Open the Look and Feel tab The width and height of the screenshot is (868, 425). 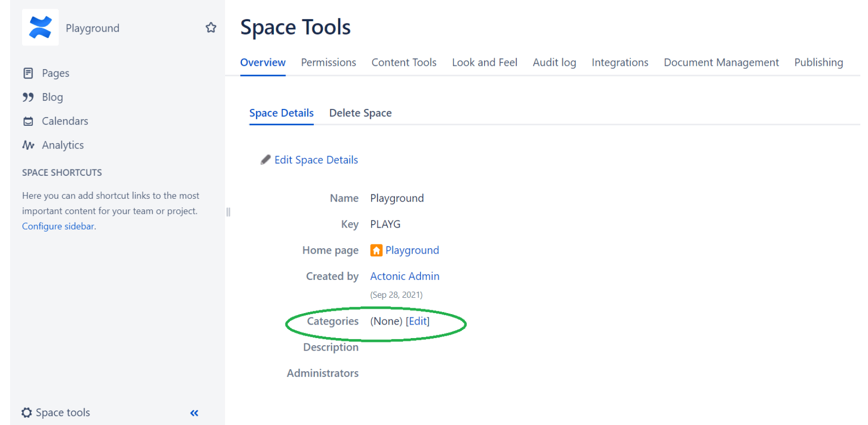485,62
